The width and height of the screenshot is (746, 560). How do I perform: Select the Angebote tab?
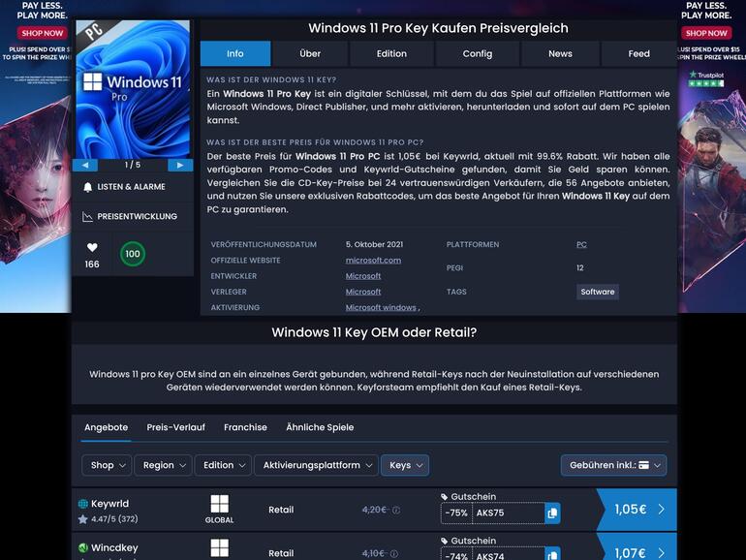pos(107,427)
